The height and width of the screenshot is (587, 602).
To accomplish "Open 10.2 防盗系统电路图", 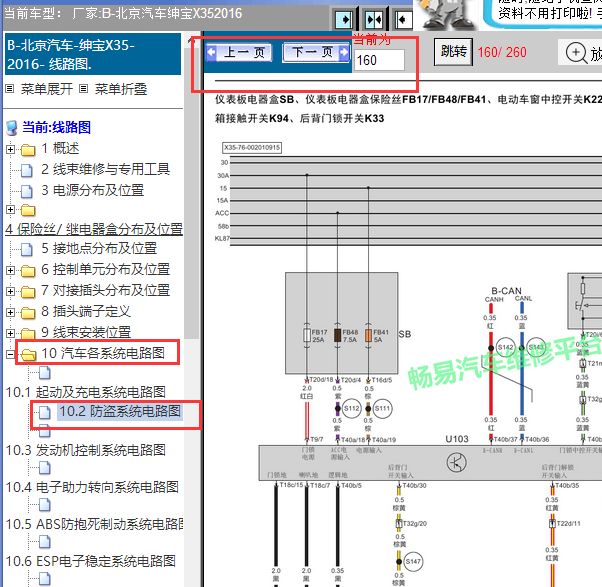I will pos(120,411).
